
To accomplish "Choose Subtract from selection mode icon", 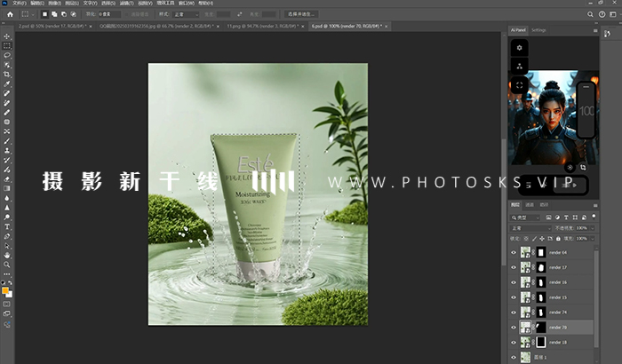I will pyautogui.click(x=64, y=14).
